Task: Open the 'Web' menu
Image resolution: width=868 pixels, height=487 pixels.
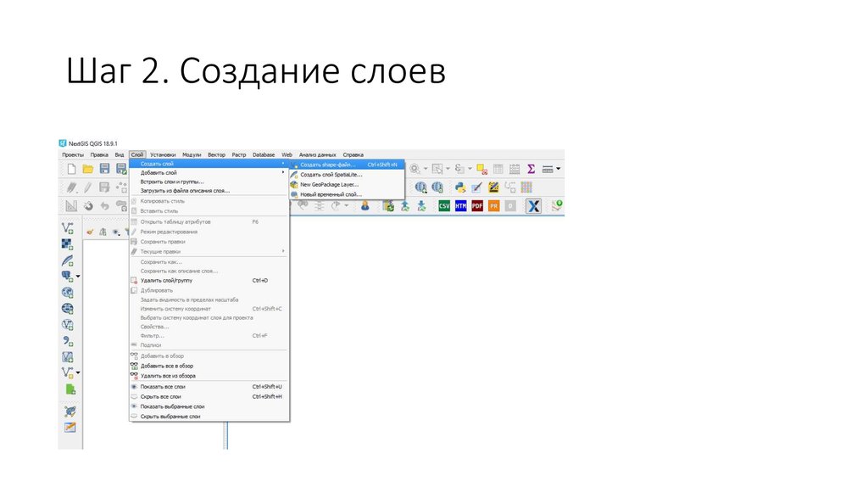Action: tap(287, 155)
